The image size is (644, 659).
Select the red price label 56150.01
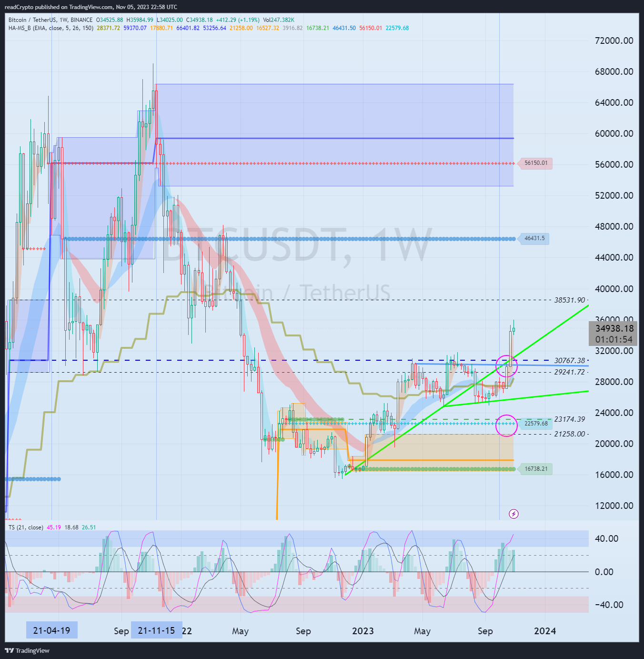pyautogui.click(x=536, y=163)
